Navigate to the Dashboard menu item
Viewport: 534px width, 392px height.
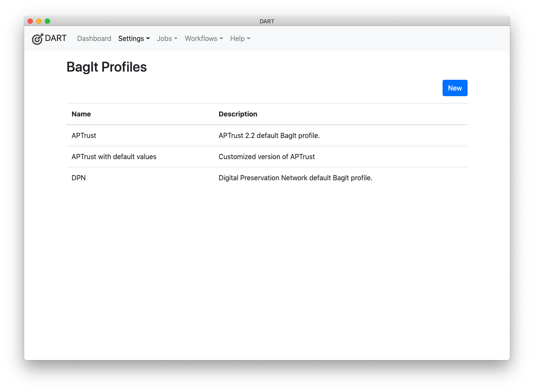(94, 38)
